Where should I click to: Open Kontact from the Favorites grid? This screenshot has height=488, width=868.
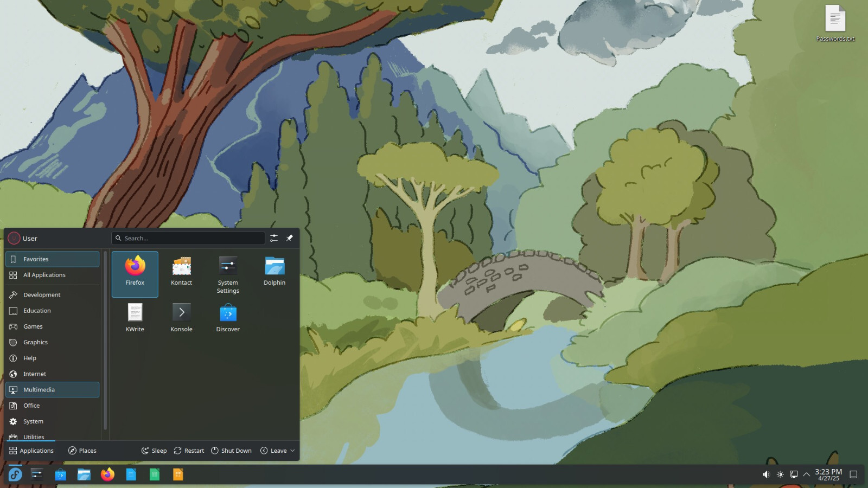[181, 274]
